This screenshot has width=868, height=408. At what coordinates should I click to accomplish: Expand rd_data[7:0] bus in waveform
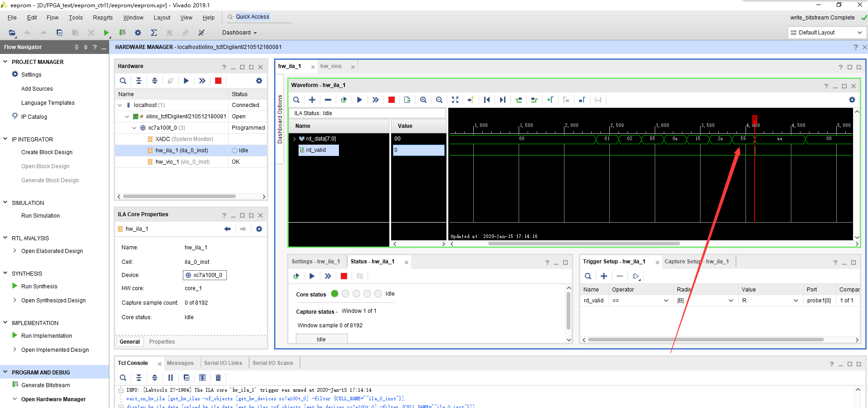click(x=294, y=139)
